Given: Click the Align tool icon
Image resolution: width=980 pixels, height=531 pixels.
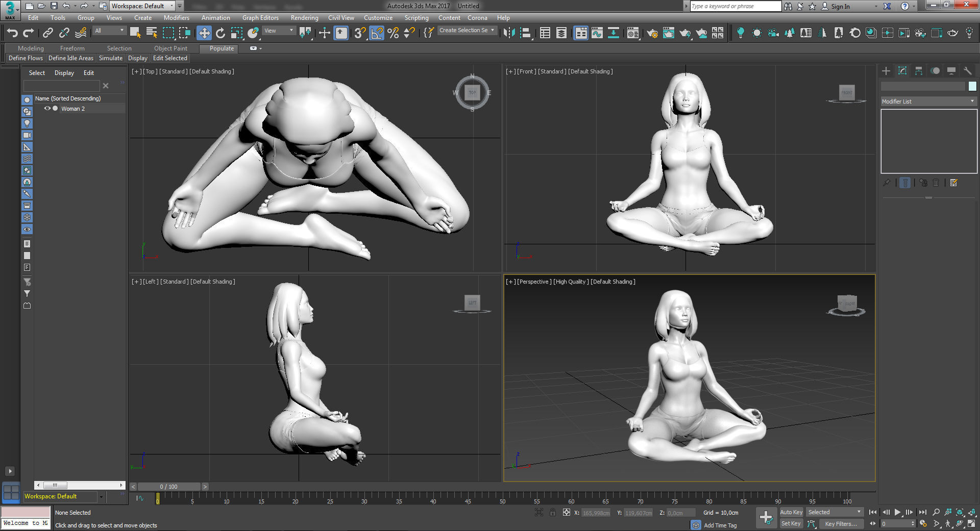Looking at the screenshot, I should tap(525, 33).
